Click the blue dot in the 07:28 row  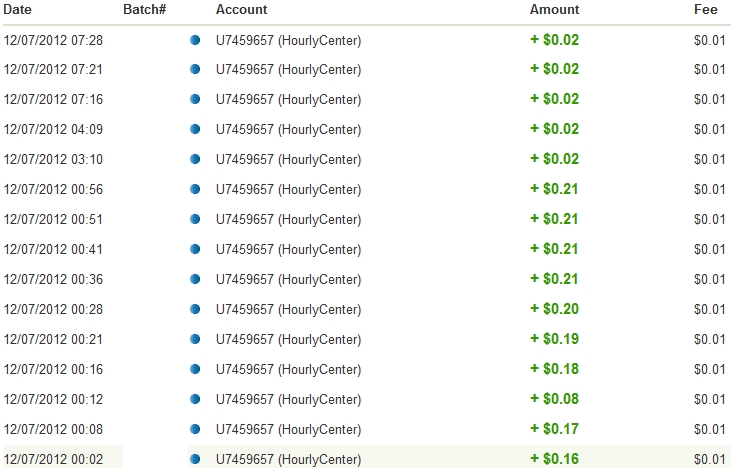[195, 40]
